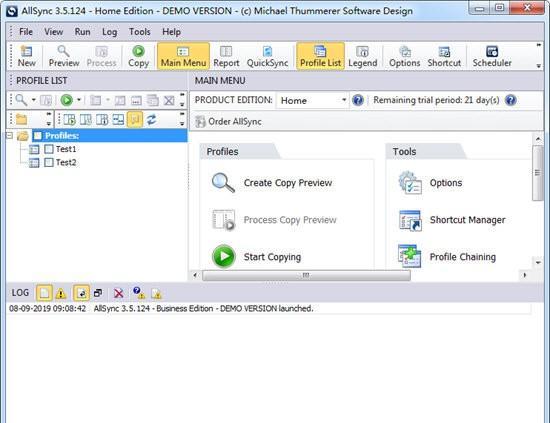Screen dimensions: 550x423
Task: Collapse the Profiles tree node
Action: [10, 136]
